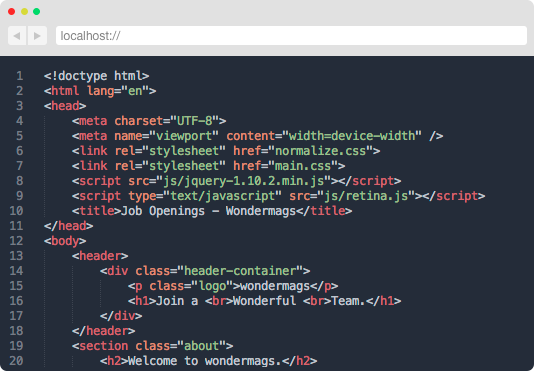Click the closing </header> tag

click(x=104, y=331)
